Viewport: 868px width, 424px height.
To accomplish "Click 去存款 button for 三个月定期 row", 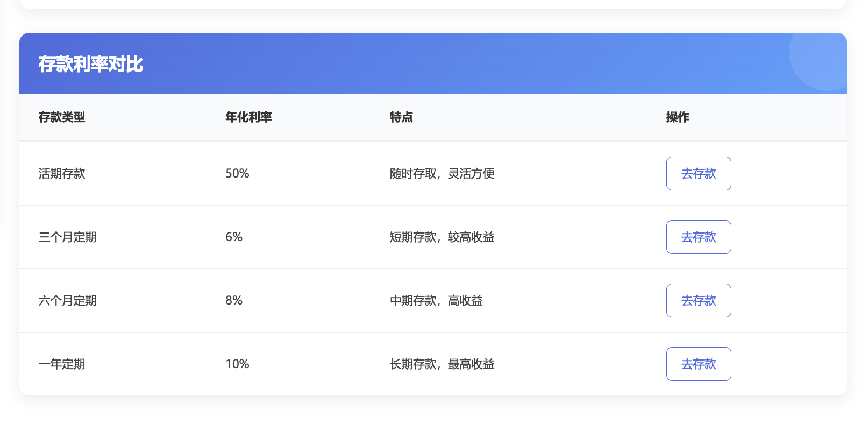I will click(x=698, y=237).
